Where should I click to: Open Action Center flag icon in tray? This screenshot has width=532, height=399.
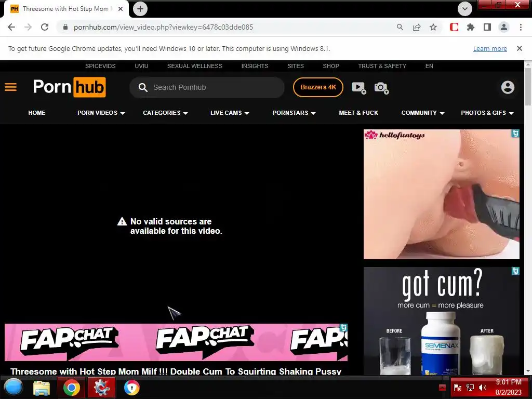pos(457,388)
